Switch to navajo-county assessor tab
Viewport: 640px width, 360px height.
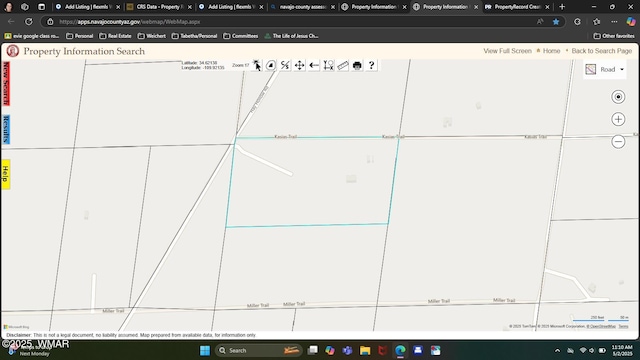302,7
